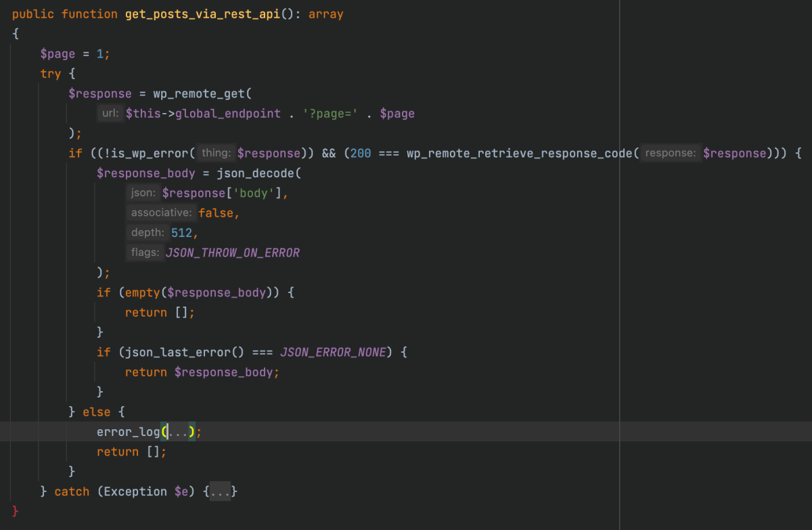Click the 'false,' associative value
This screenshot has width=812, height=530.
point(219,213)
